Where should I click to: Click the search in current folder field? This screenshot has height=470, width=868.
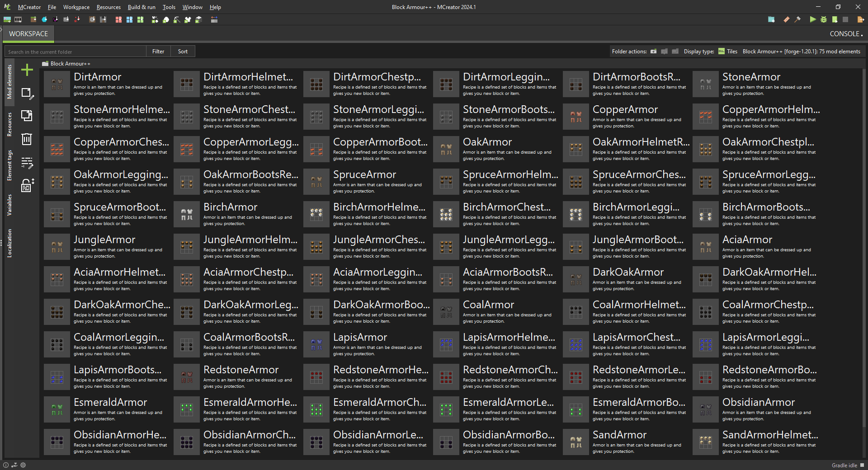point(75,52)
